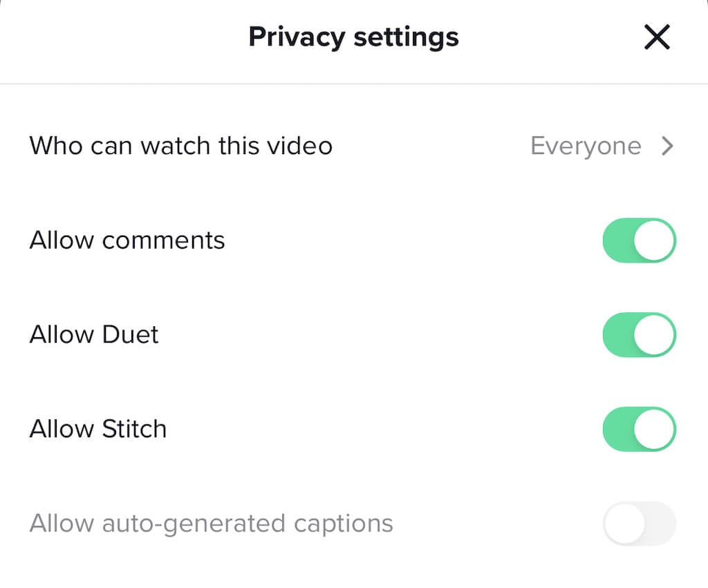Select the "Allow Stitch" row label
This screenshot has width=708, height=588.
pos(98,429)
